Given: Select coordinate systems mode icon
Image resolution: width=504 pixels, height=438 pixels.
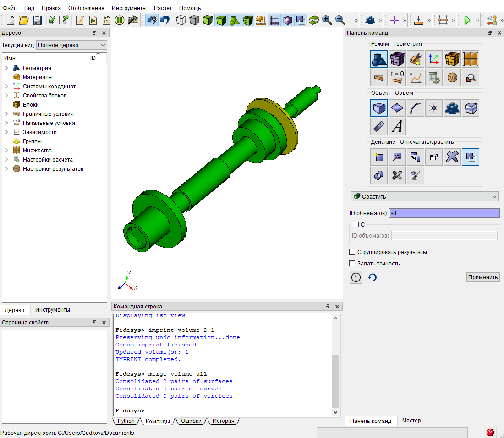Looking at the screenshot, I should (433, 59).
